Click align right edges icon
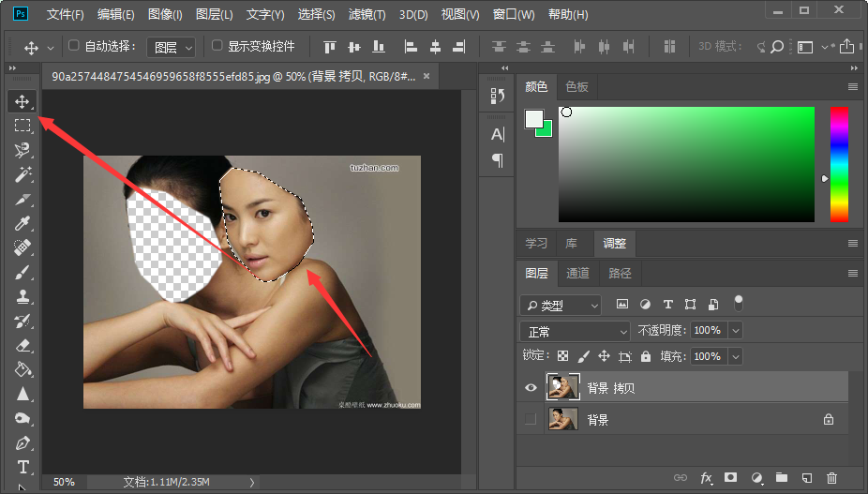 click(459, 47)
